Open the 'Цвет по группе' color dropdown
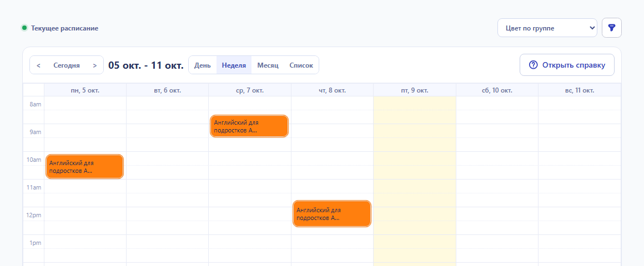Image resolution: width=644 pixels, height=266 pixels. 547,28
